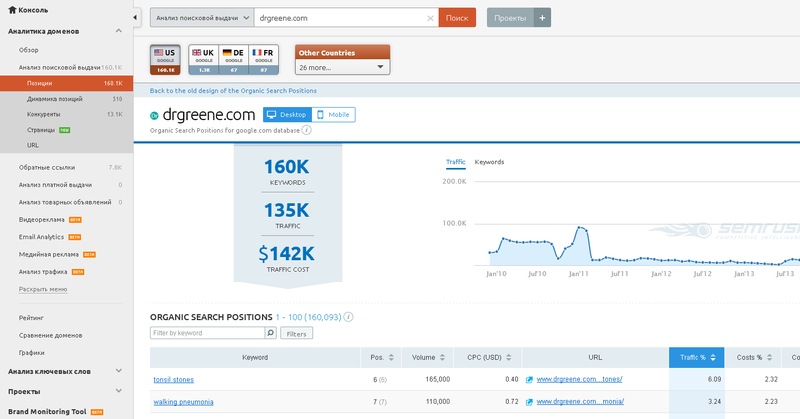Open Рейтинг in sidebar
800x419 pixels.
31,318
